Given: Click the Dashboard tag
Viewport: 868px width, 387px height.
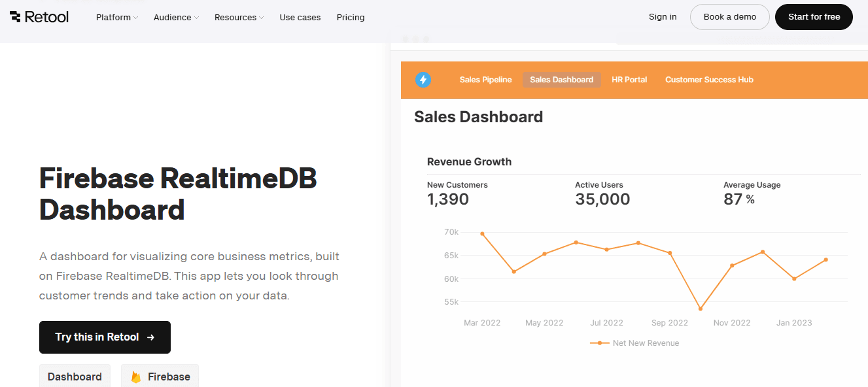Looking at the screenshot, I should pyautogui.click(x=75, y=377).
